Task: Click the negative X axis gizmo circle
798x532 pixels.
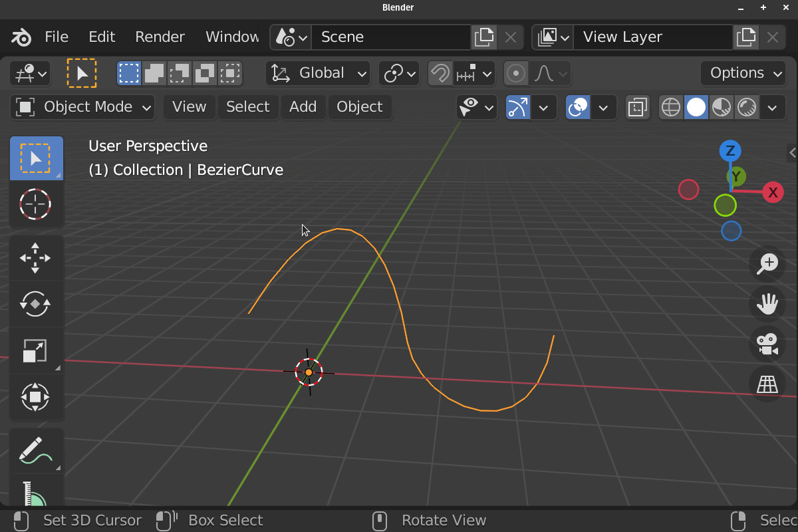Action: click(688, 190)
